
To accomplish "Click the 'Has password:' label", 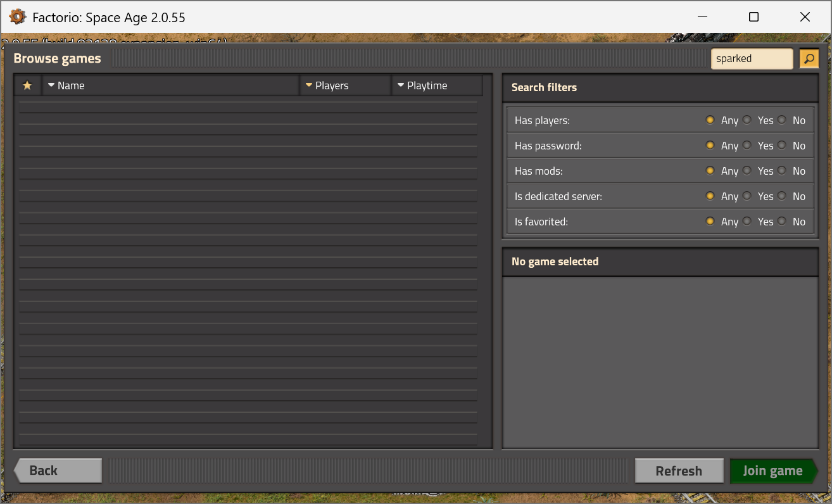I will point(548,146).
